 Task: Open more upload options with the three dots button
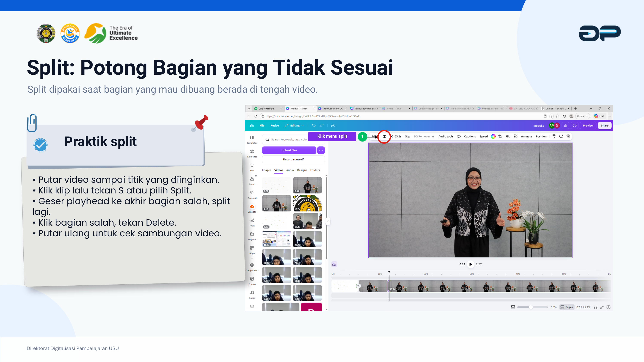click(x=321, y=150)
